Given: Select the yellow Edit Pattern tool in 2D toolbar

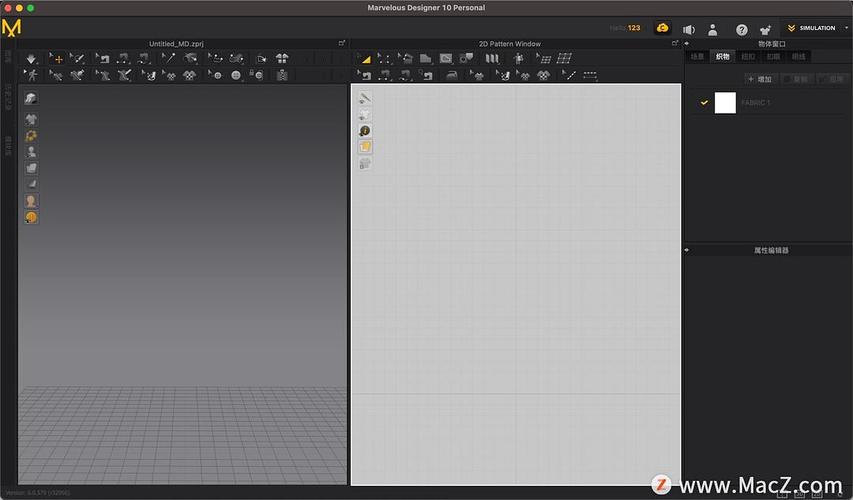Looking at the screenshot, I should pyautogui.click(x=364, y=59).
